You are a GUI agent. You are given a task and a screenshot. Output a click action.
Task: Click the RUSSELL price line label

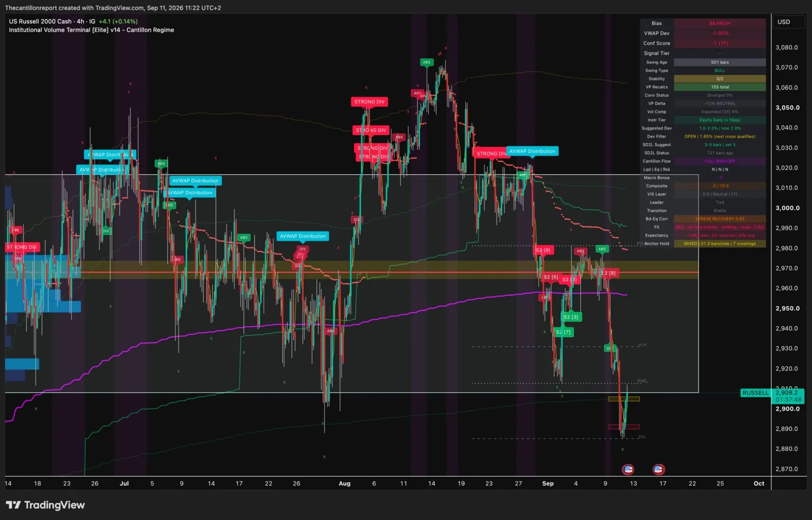(x=755, y=393)
